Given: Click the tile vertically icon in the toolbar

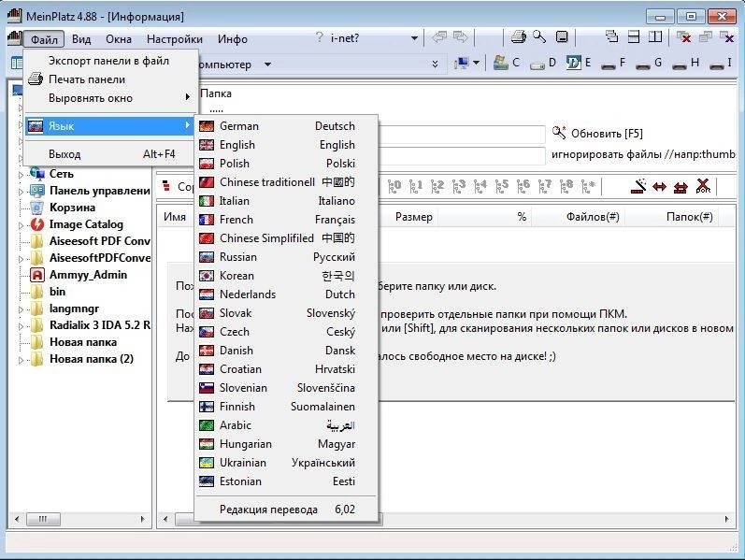Looking at the screenshot, I should click(655, 37).
